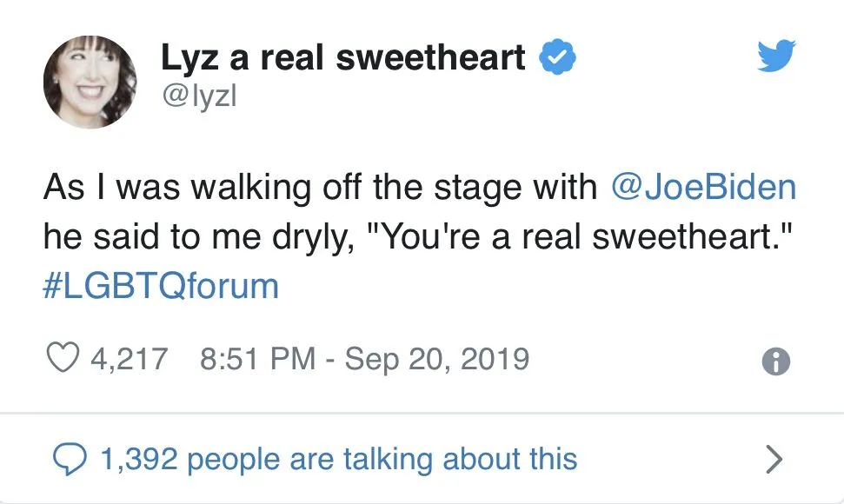Screen dimensions: 844x504
Task: Open "people are talking about this" link
Action: point(382,458)
